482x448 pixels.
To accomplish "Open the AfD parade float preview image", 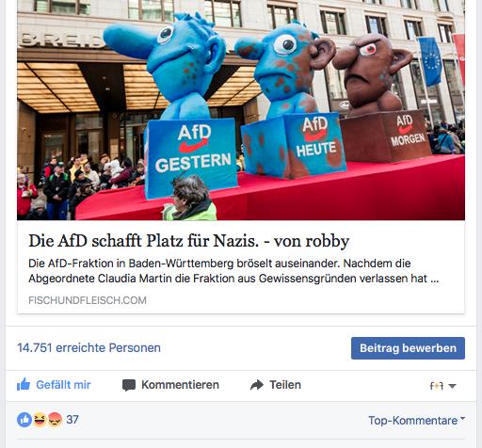I will tap(241, 110).
